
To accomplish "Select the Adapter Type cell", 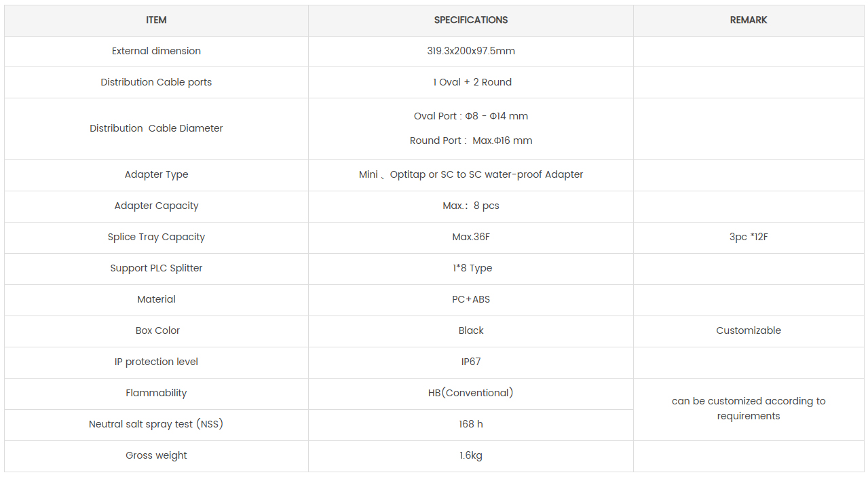I will point(156,174).
